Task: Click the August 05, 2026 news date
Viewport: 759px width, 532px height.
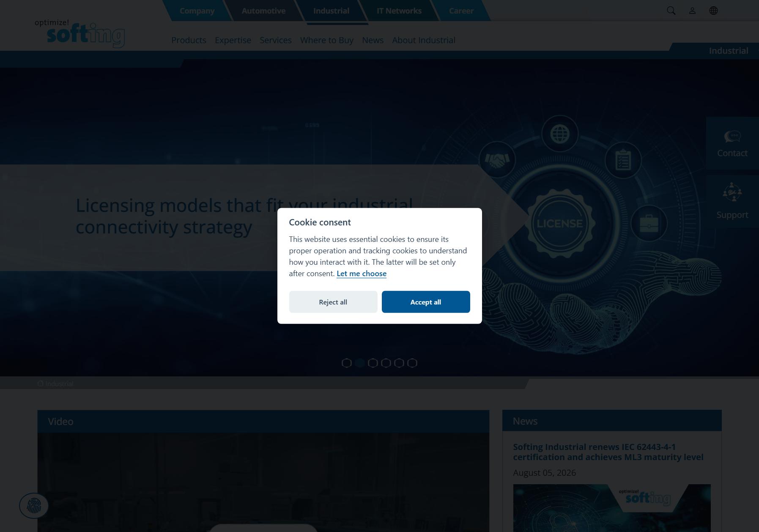Action: click(x=545, y=473)
